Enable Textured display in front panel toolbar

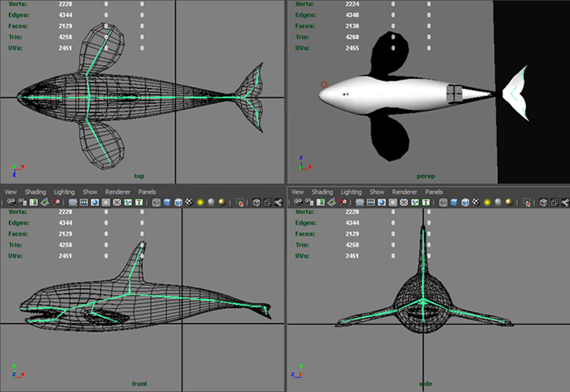[x=189, y=203]
